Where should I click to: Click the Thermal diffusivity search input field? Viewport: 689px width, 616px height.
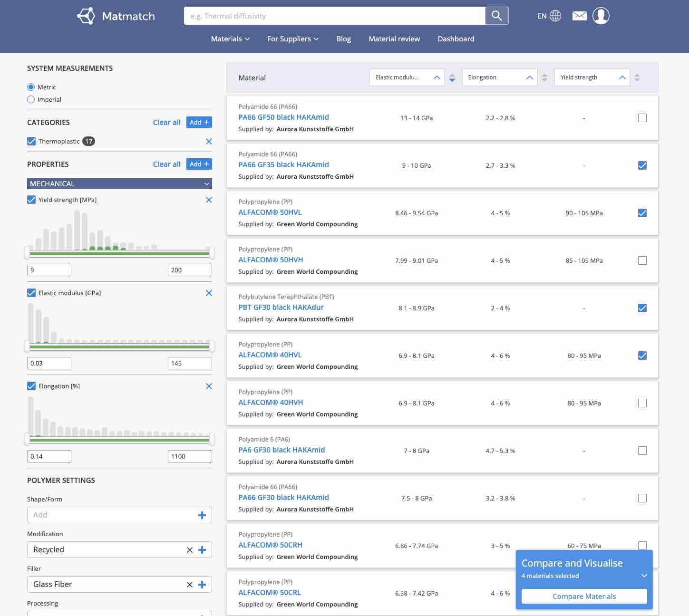pos(333,15)
